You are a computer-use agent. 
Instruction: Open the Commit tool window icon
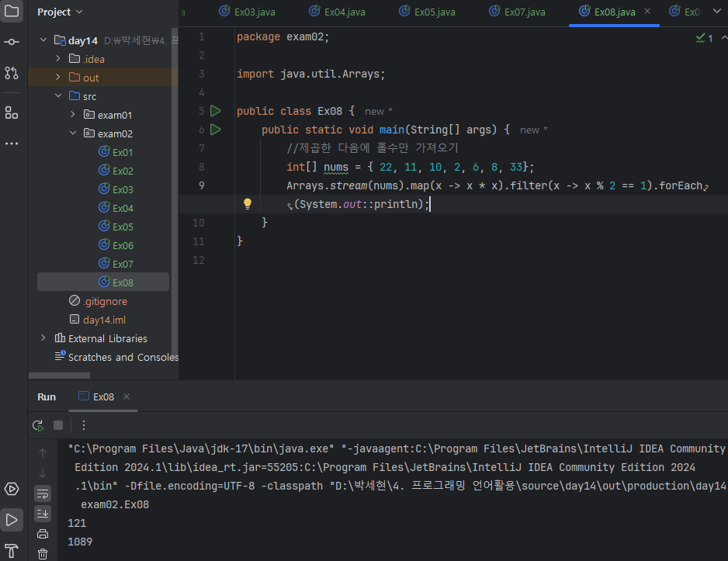pyautogui.click(x=11, y=42)
